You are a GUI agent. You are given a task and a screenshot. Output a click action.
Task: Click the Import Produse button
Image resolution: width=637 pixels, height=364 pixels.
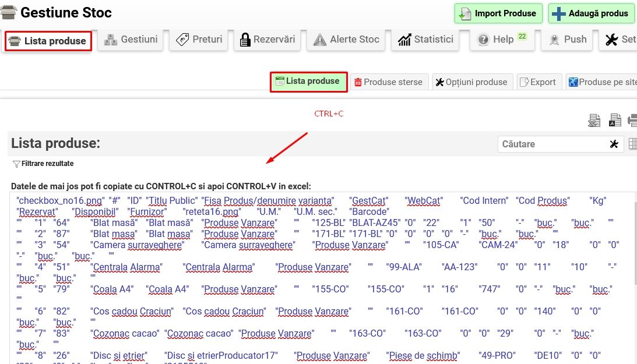[498, 13]
